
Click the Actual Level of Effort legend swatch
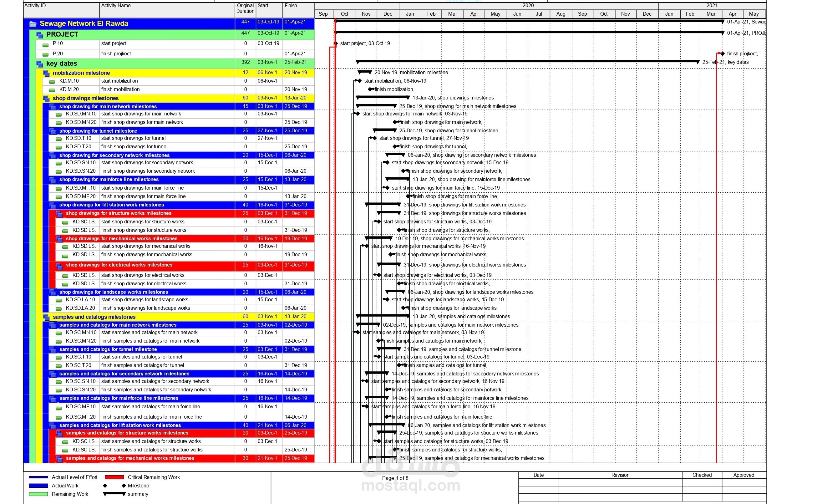click(x=38, y=477)
